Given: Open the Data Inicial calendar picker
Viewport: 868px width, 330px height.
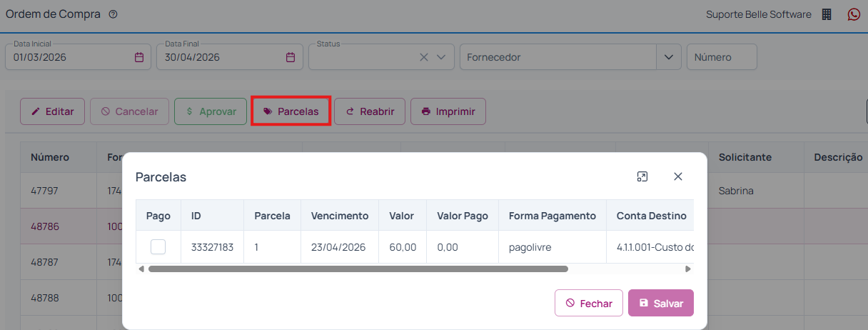Looking at the screenshot, I should [x=139, y=57].
